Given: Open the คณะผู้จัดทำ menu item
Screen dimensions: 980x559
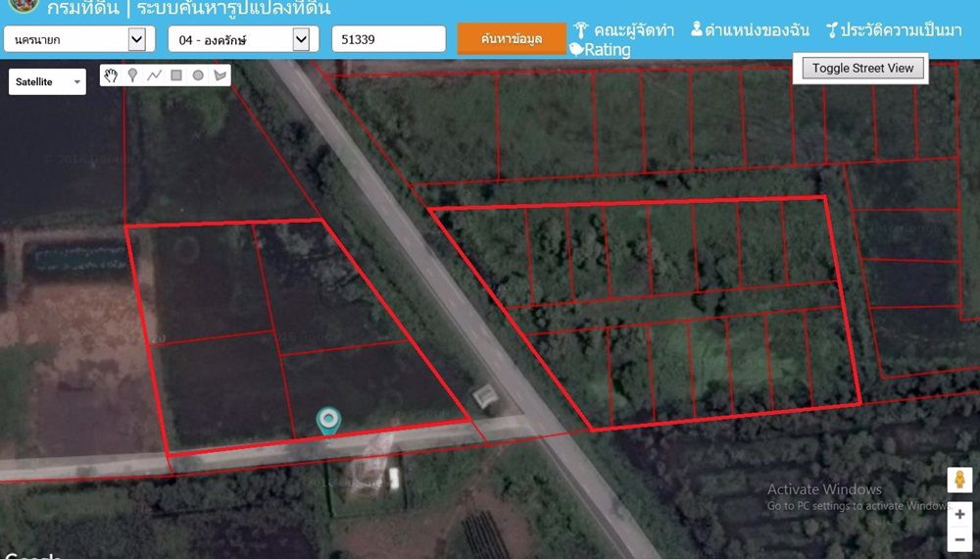Looking at the screenshot, I should click(623, 30).
